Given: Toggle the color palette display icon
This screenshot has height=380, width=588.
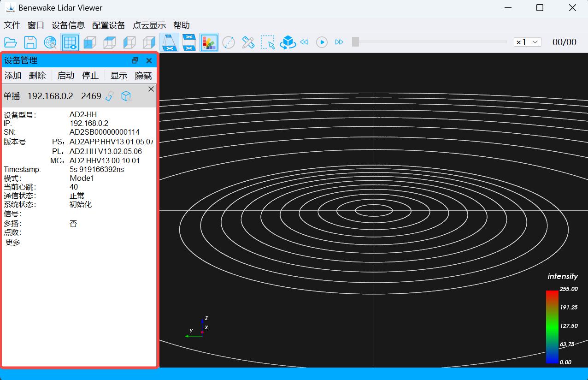Looking at the screenshot, I should tap(209, 42).
